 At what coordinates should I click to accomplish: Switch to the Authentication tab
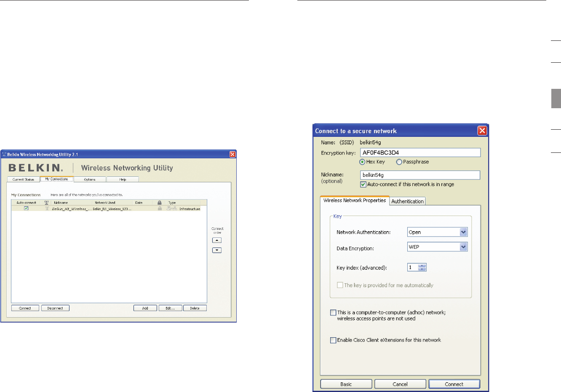click(407, 201)
